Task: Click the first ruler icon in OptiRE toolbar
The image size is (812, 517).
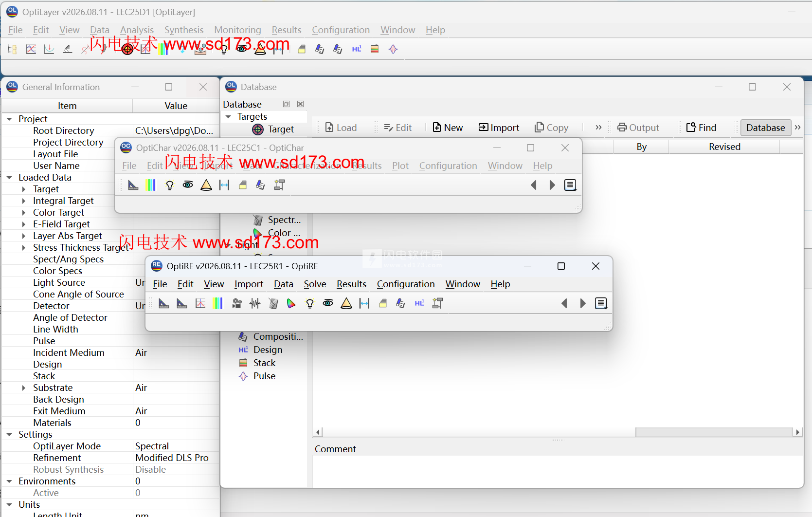Action: click(x=164, y=304)
